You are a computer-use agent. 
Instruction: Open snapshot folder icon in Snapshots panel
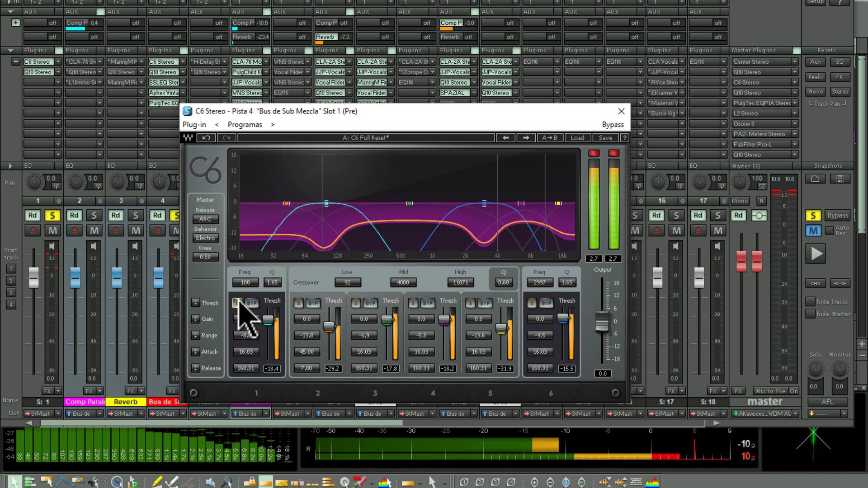point(815,179)
